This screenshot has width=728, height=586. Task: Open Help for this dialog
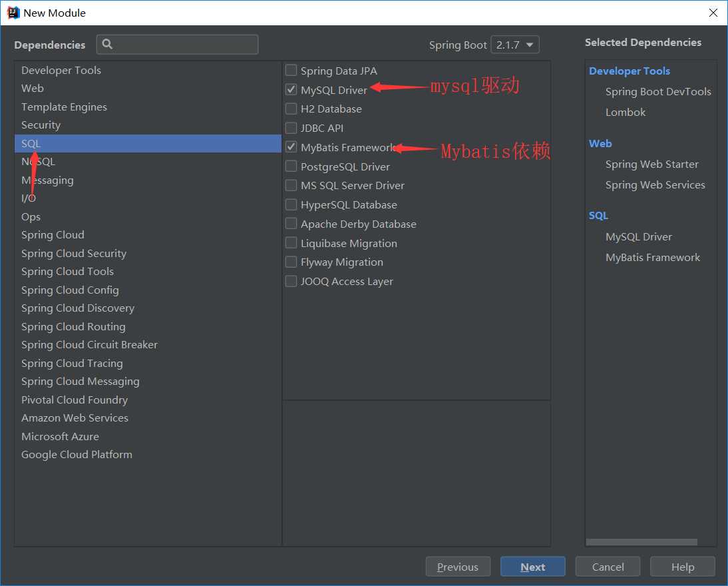683,567
